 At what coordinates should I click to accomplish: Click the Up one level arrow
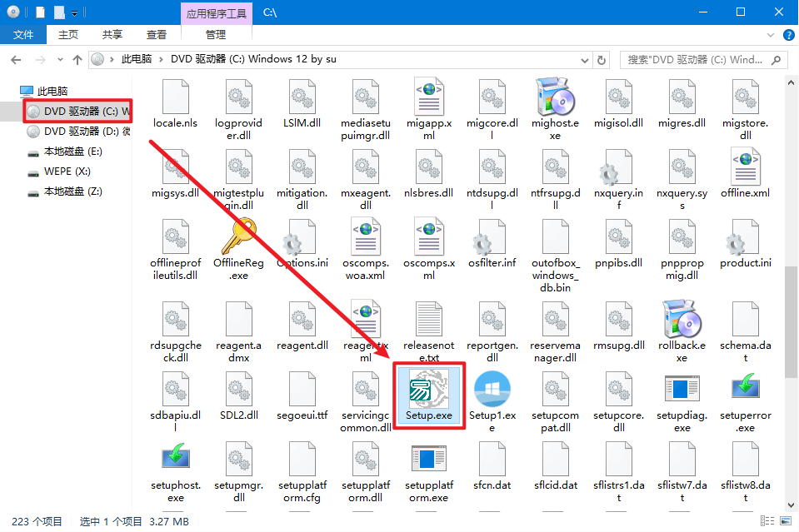(x=77, y=60)
